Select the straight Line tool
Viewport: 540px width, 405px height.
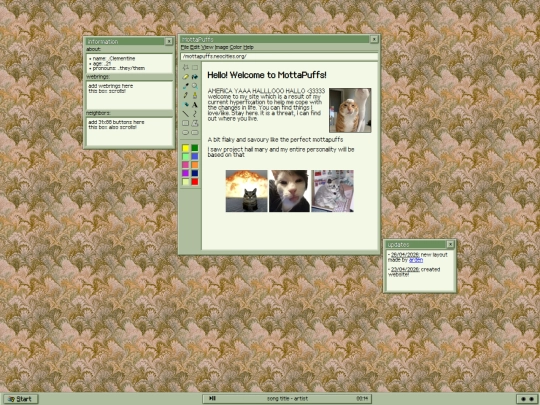pyautogui.click(x=185, y=114)
